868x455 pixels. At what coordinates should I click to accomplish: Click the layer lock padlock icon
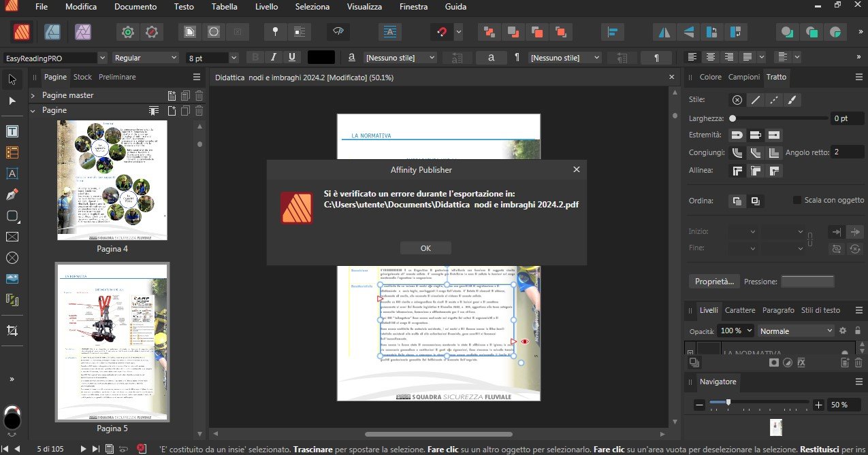tap(858, 331)
